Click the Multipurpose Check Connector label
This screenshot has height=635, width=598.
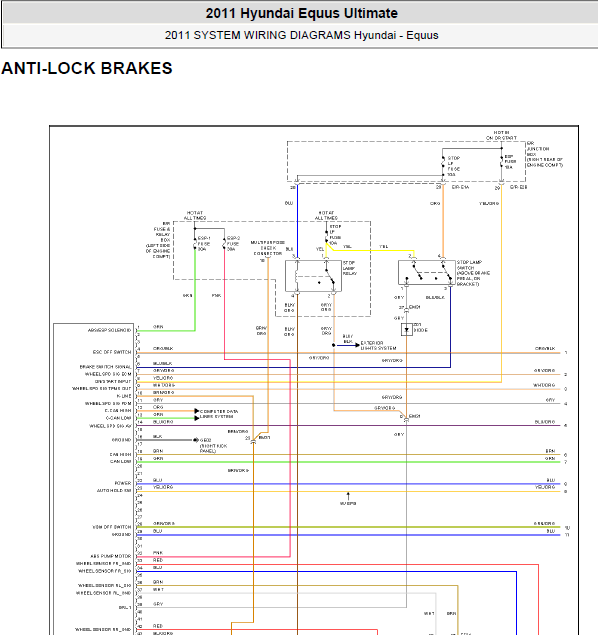click(x=268, y=248)
